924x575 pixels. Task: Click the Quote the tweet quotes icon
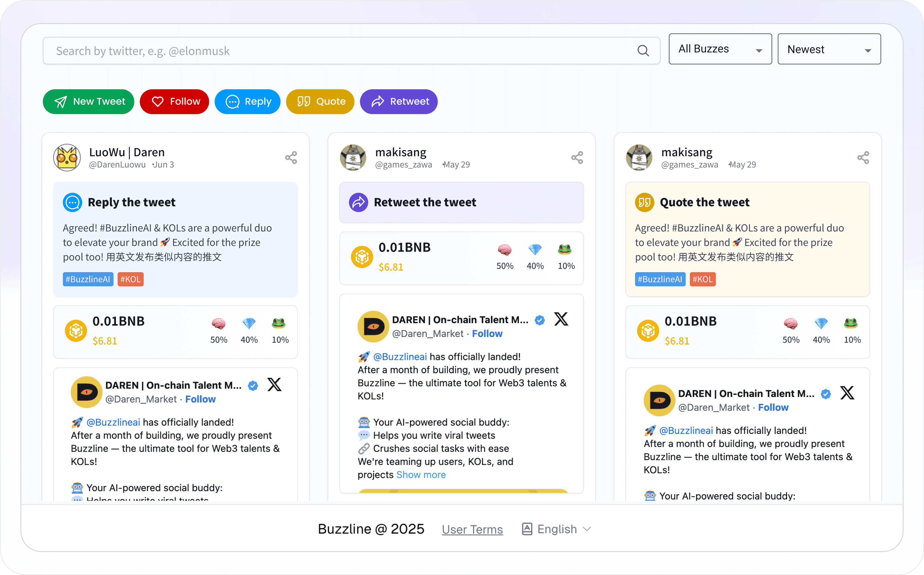point(644,202)
